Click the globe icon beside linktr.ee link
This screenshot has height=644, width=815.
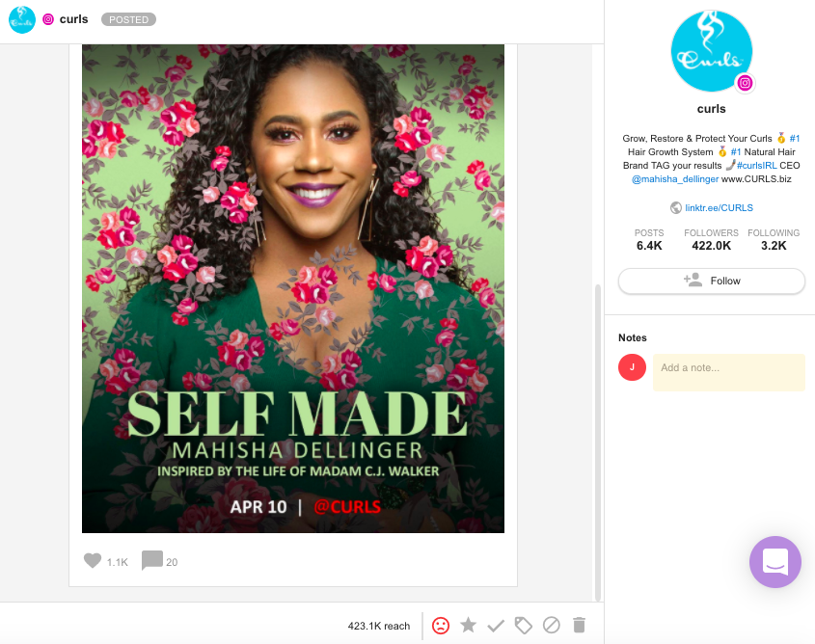(x=676, y=207)
